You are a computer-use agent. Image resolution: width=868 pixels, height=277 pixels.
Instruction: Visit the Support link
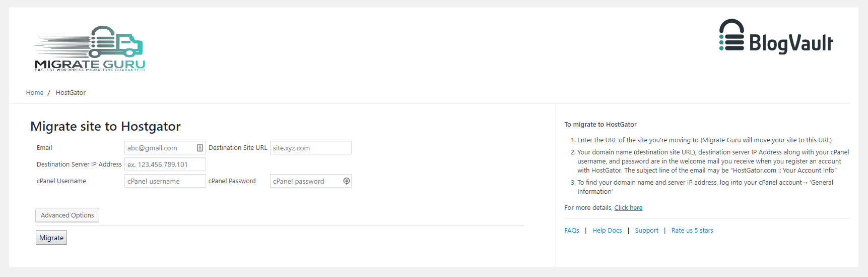(x=646, y=231)
